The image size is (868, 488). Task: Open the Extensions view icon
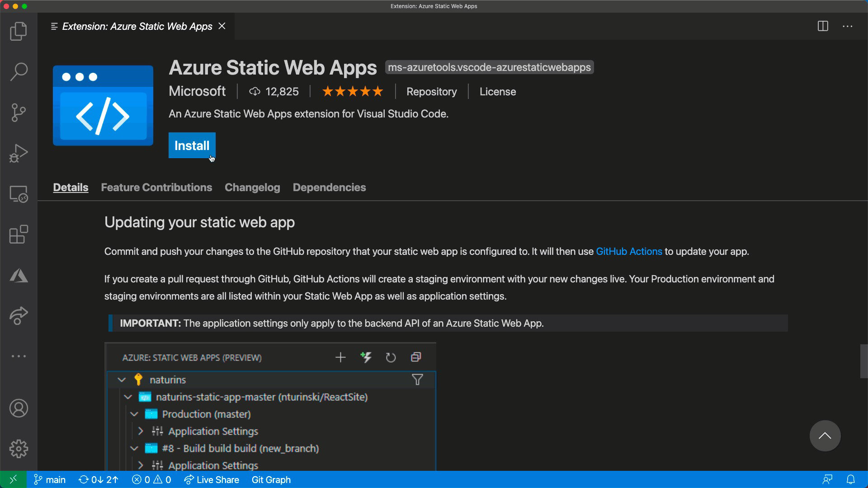[x=19, y=235]
